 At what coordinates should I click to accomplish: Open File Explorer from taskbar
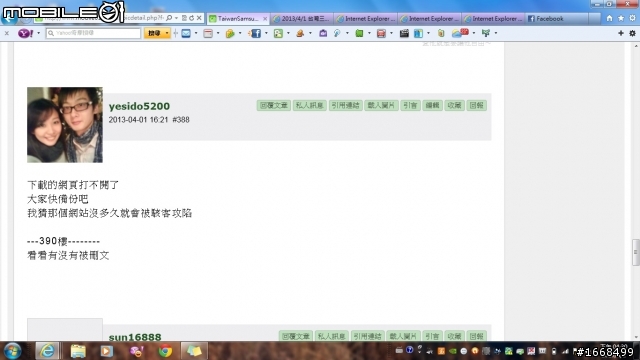[78, 351]
